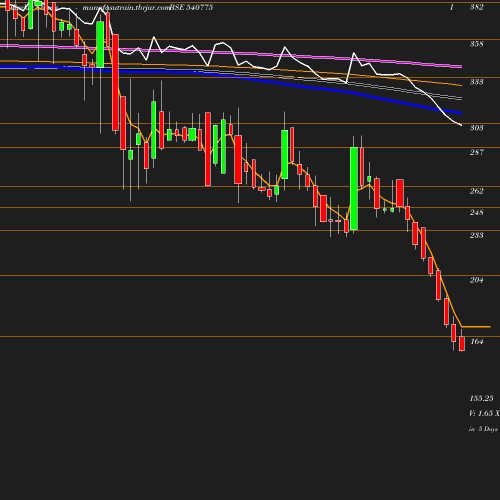Click the munafasutra website source text in the header
The height and width of the screenshot is (500, 500).
(x=126, y=7)
